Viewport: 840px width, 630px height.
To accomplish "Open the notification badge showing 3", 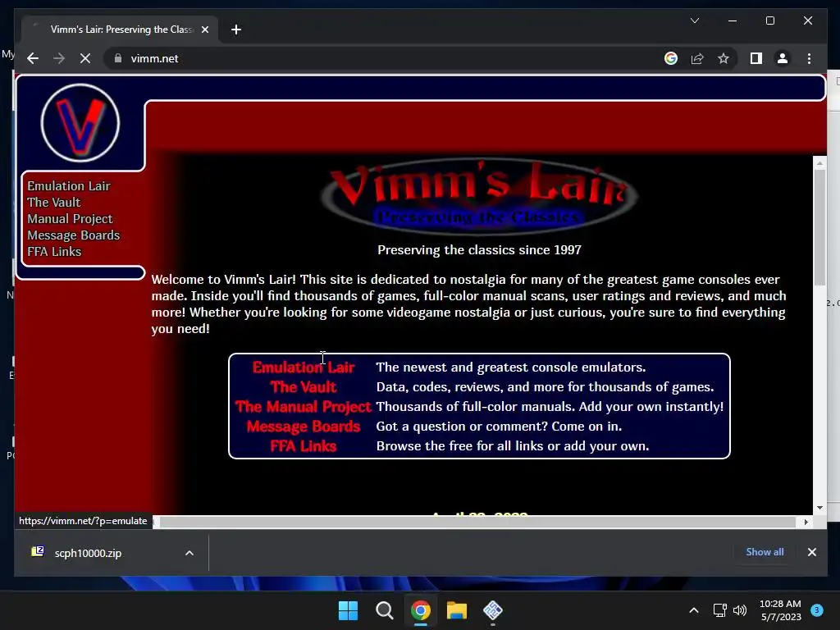I will [x=817, y=610].
